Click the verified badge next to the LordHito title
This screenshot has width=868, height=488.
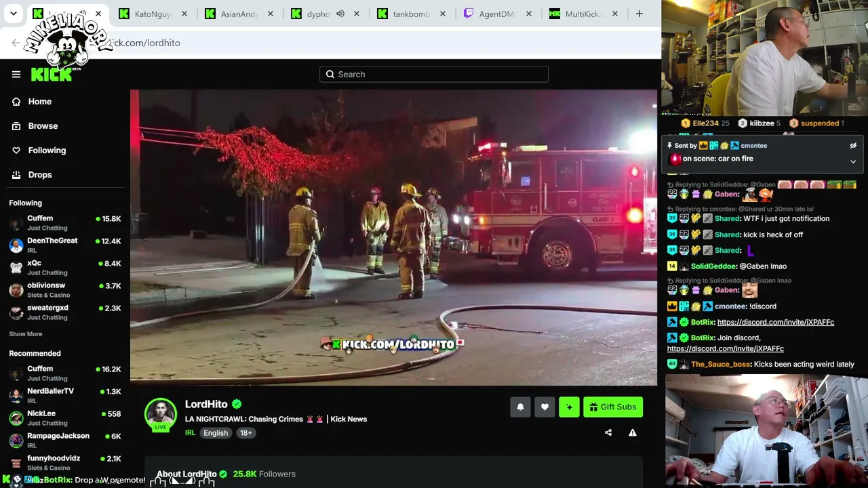pyautogui.click(x=237, y=404)
